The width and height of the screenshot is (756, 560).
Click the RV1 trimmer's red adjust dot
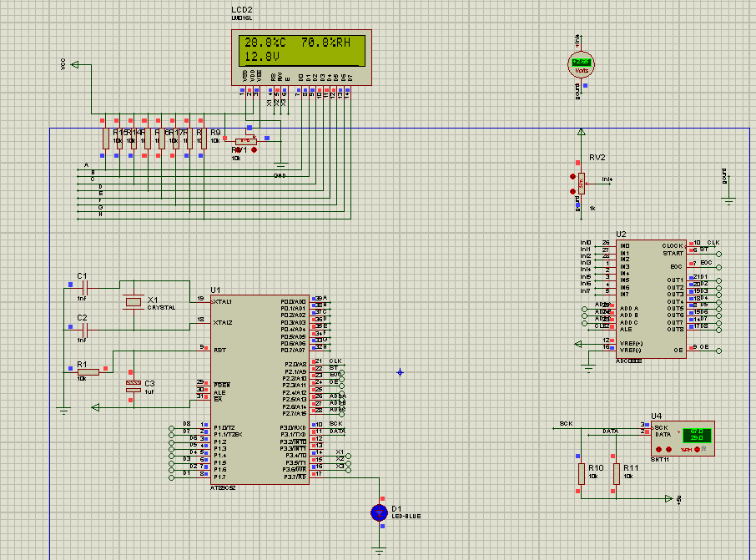255,150
